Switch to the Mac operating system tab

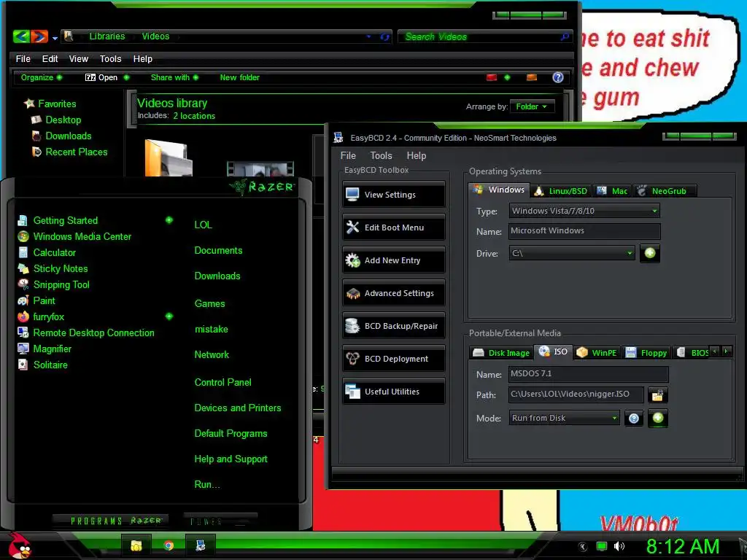point(612,191)
